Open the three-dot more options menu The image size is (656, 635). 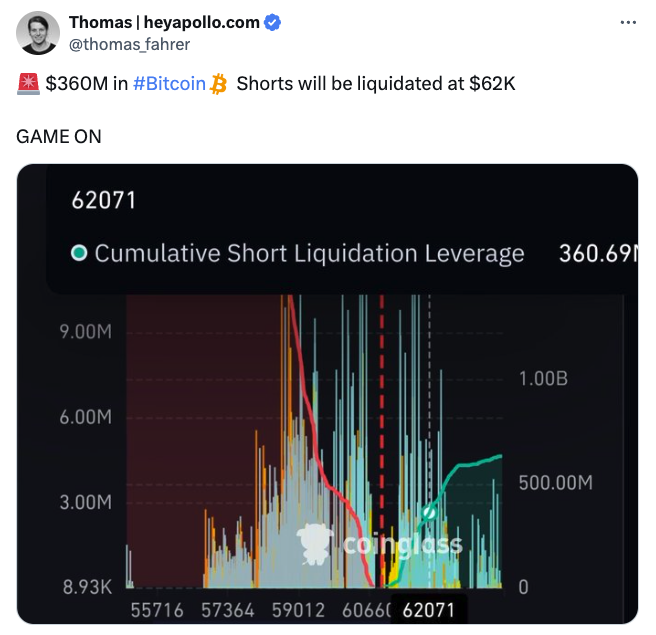click(628, 22)
